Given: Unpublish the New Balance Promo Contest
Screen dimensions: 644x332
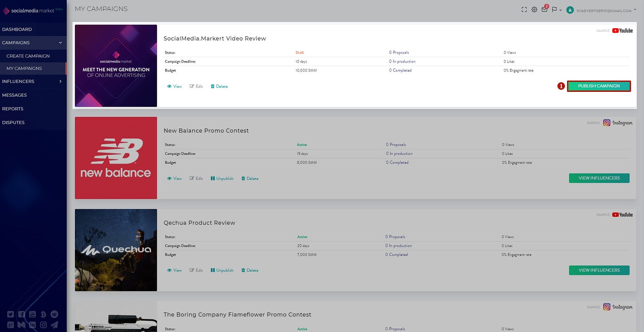Looking at the screenshot, I should [x=222, y=178].
